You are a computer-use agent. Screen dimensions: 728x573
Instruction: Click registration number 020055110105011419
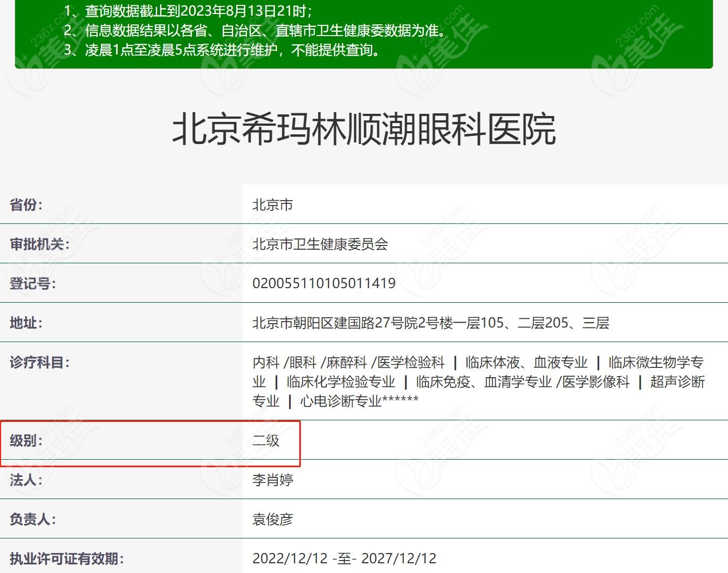[324, 284]
